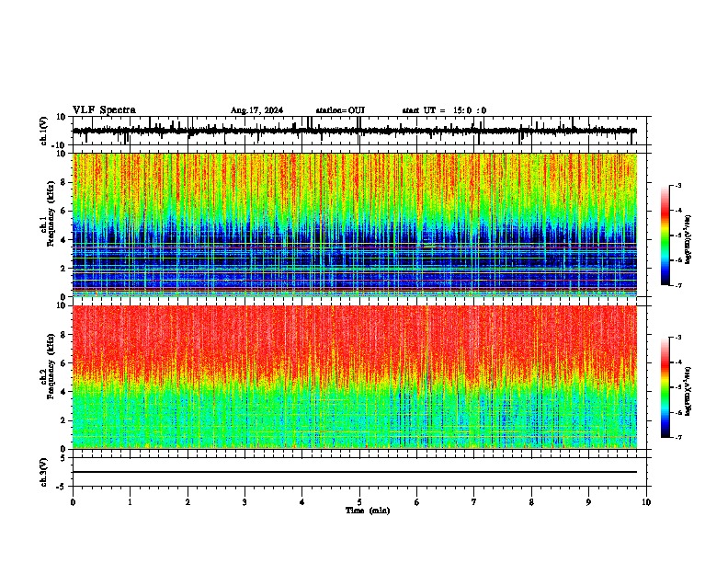This screenshot has height=563, width=728.
Task: Click the ch.1 "Frequency (kHz)" axis label
Action: [51, 213]
